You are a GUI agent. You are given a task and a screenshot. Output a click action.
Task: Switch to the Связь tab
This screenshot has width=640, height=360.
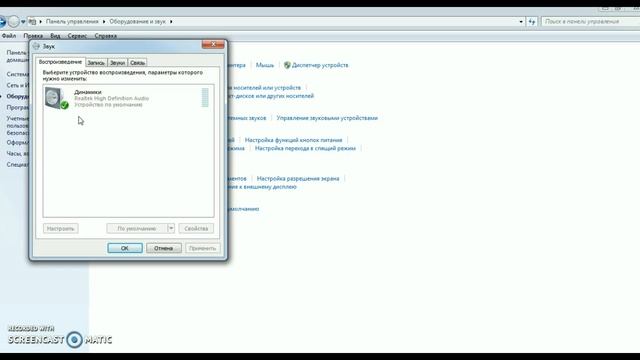(137, 62)
